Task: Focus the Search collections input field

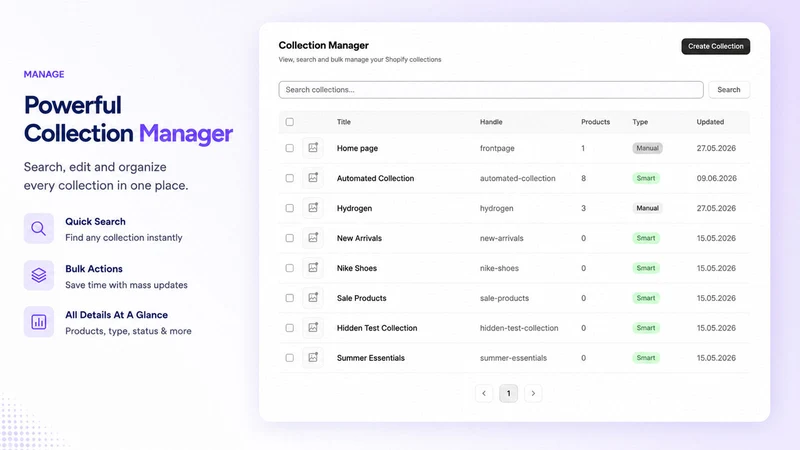Action: [491, 90]
